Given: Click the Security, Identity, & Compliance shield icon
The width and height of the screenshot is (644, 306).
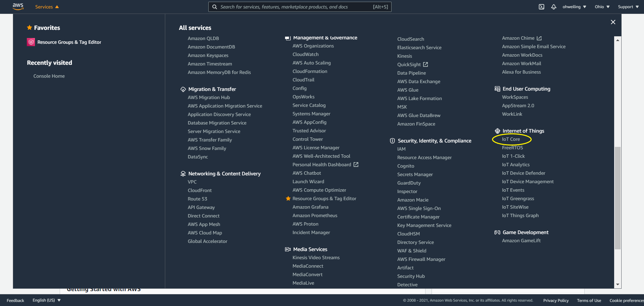Looking at the screenshot, I should [x=393, y=141].
